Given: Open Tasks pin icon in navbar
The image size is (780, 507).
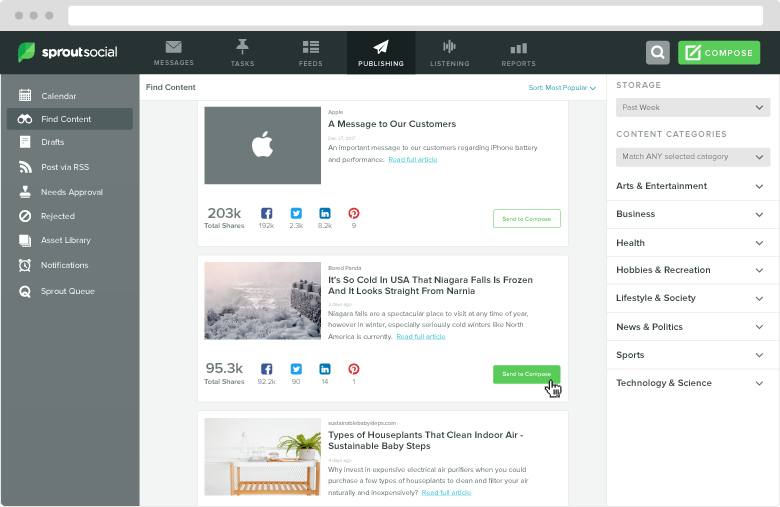Looking at the screenshot, I should click(x=242, y=53).
